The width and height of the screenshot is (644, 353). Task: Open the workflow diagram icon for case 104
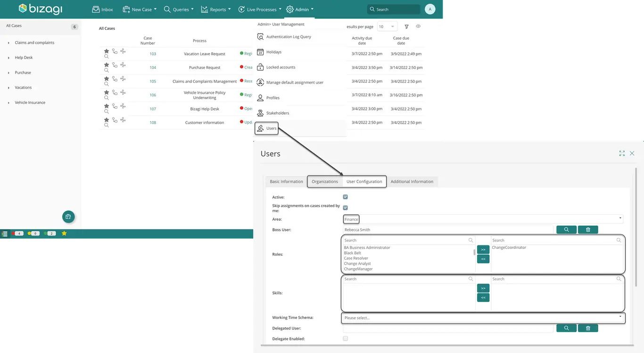pos(123,65)
